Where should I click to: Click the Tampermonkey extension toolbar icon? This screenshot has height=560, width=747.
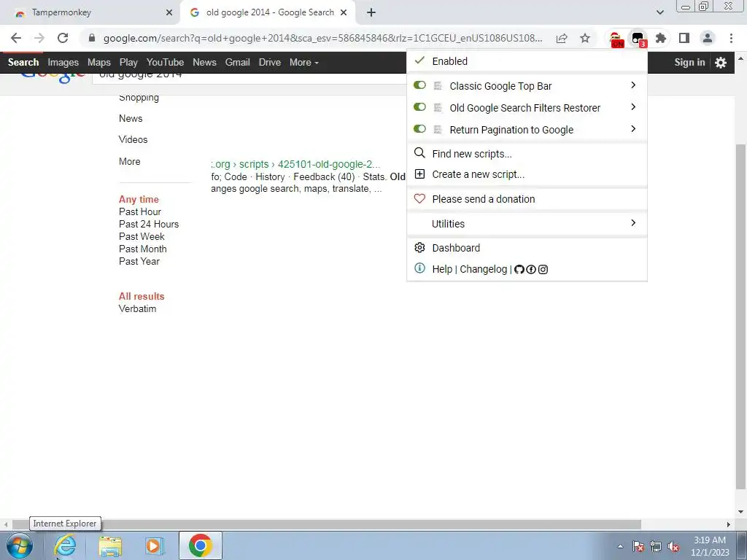(638, 39)
